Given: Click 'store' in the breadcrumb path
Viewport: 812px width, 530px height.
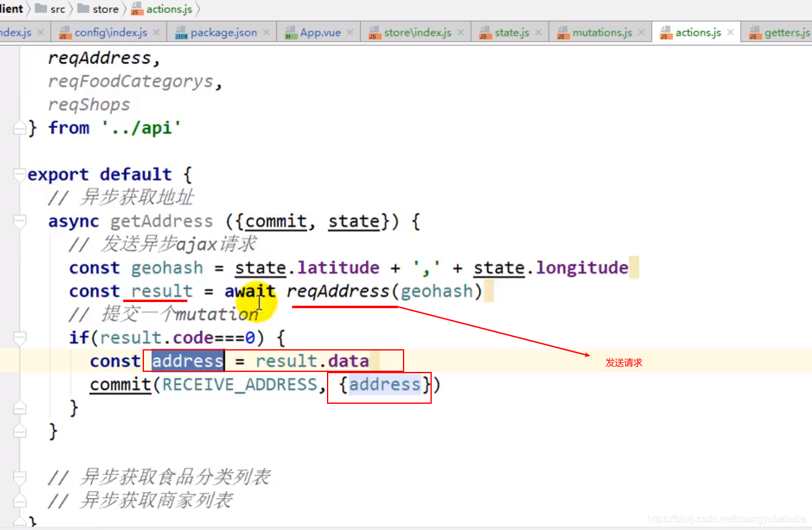Looking at the screenshot, I should click(105, 9).
